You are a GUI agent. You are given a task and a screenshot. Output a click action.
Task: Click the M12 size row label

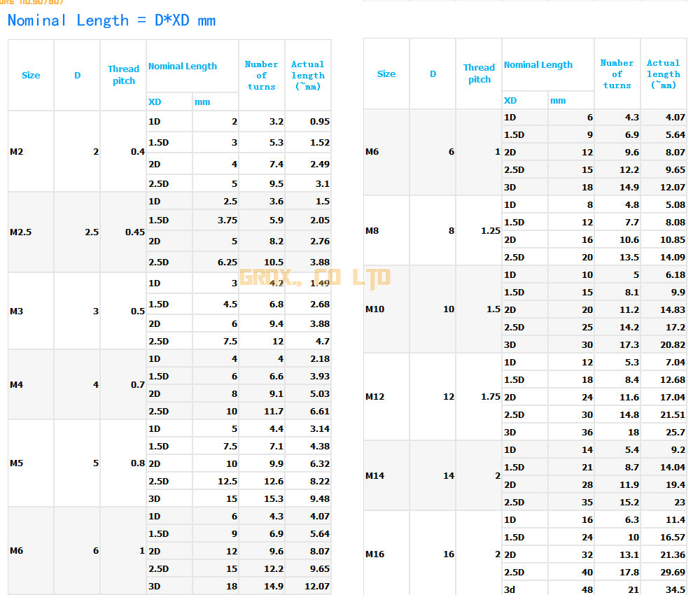pyautogui.click(x=375, y=397)
